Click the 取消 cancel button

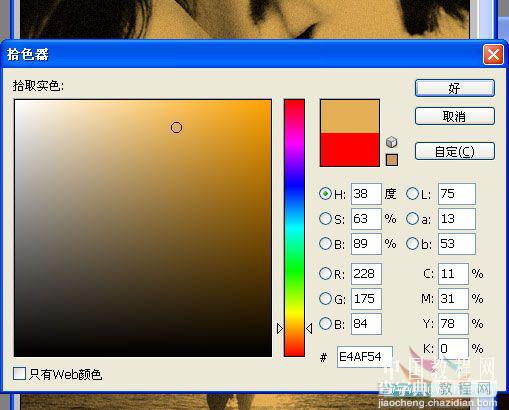point(455,116)
